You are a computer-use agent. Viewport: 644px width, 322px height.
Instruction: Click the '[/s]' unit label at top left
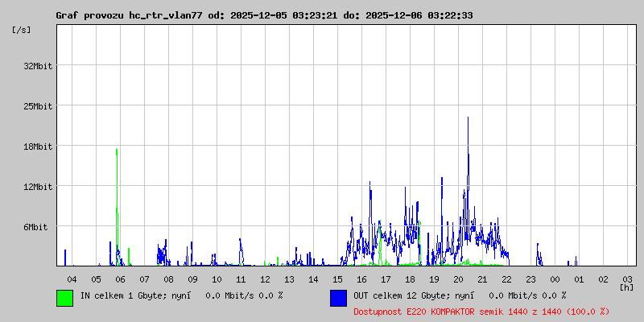click(x=22, y=30)
